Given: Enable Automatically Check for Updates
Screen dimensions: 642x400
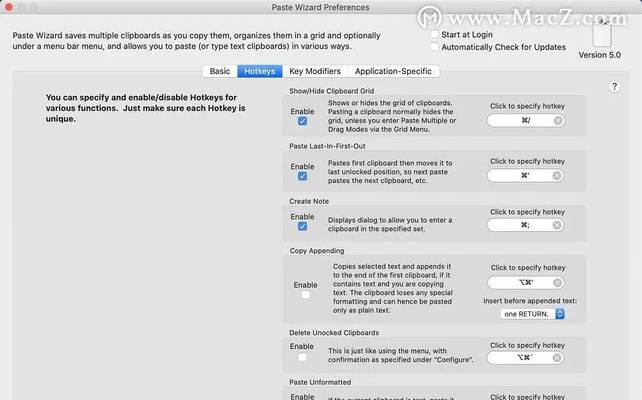Looking at the screenshot, I should point(434,47).
